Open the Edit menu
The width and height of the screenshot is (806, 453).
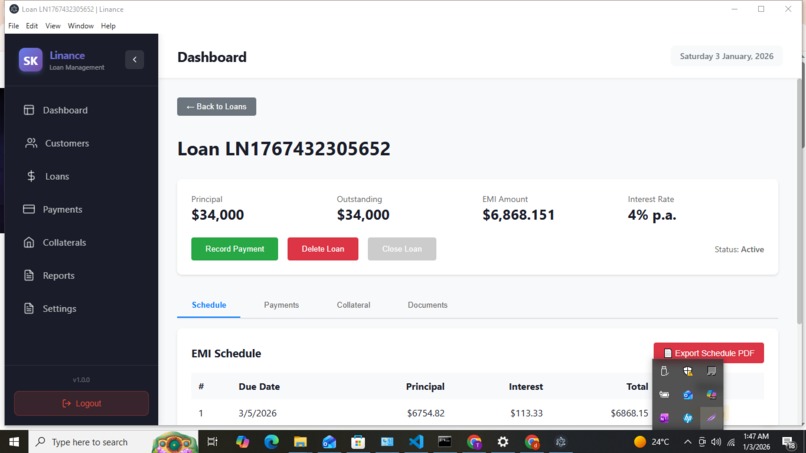click(x=32, y=26)
